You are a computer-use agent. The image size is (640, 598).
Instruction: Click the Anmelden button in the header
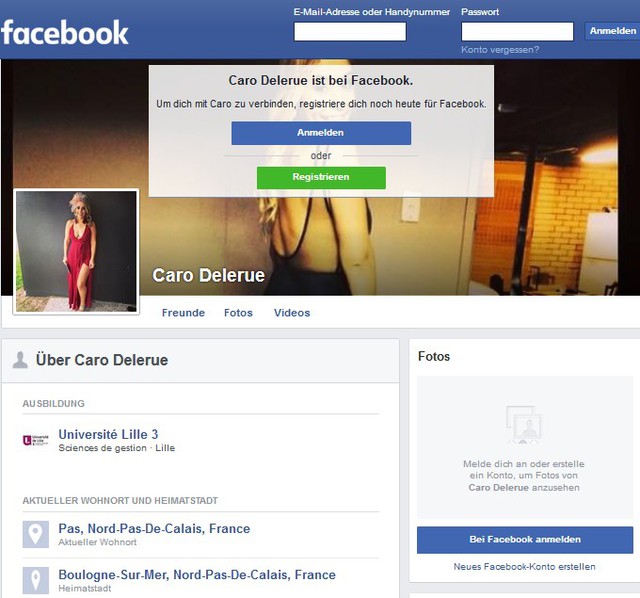612,31
